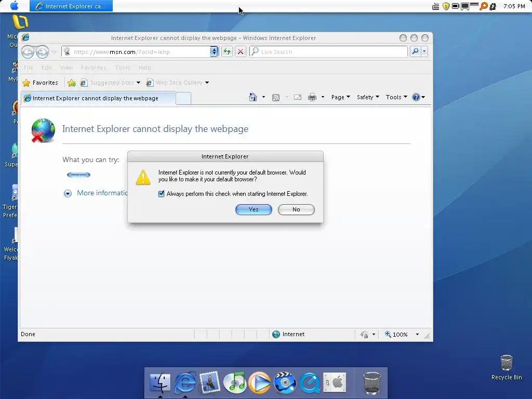
Task: Click the Spotlight magnifier tray icon
Action: click(483, 6)
